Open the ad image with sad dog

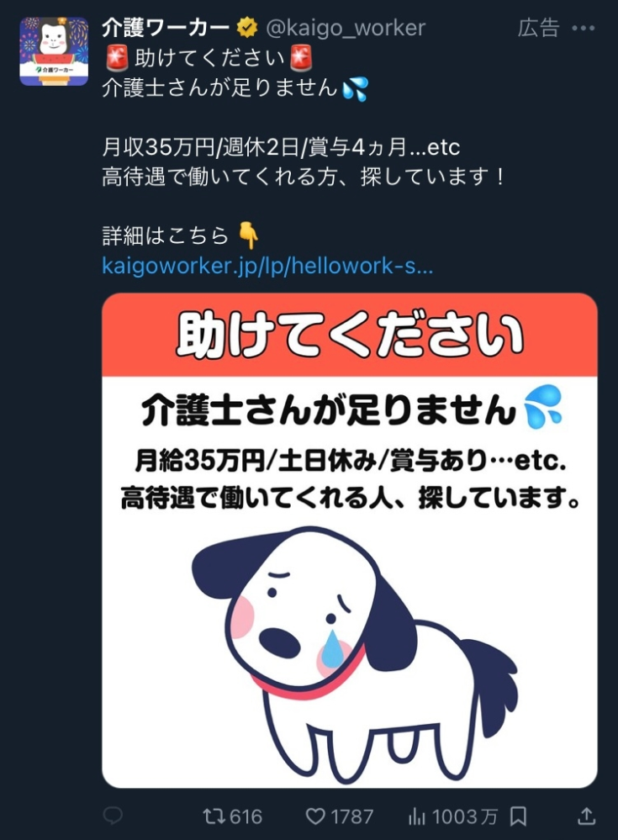[350, 541]
